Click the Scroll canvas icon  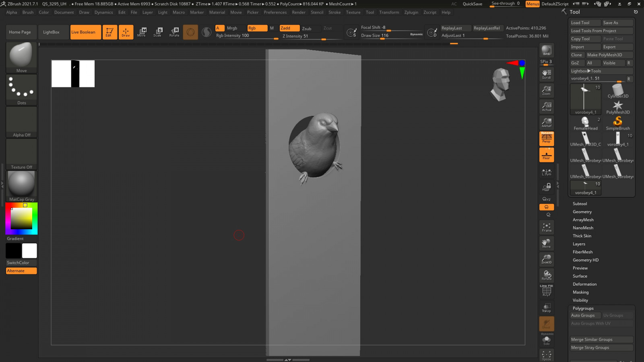547,74
